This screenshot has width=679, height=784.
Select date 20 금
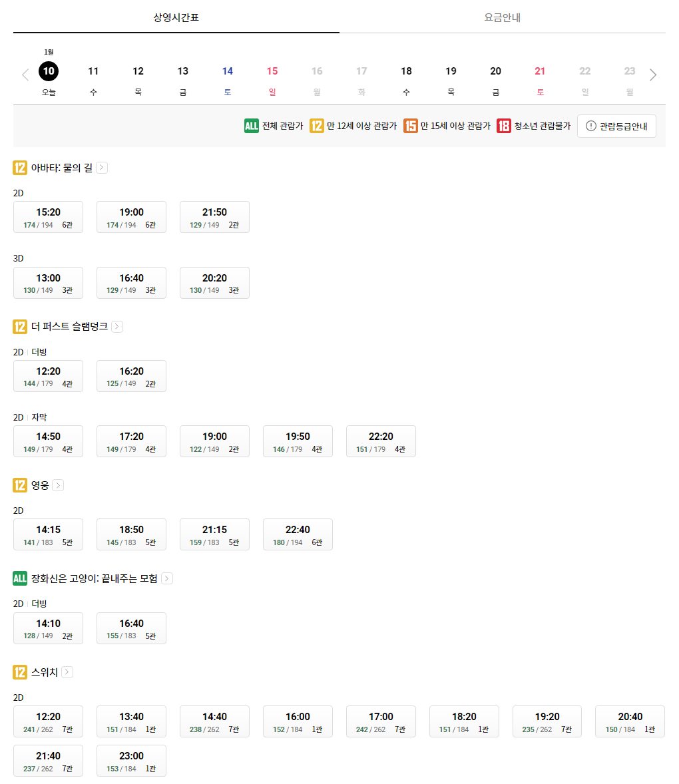(x=495, y=80)
